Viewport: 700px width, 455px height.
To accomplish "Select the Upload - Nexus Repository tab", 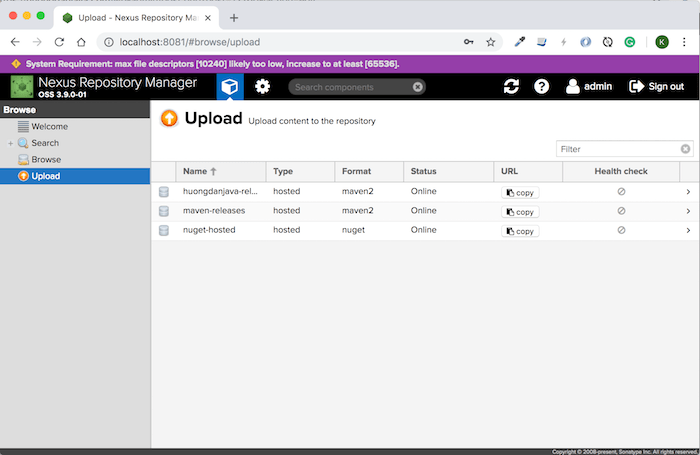I will tap(136, 18).
